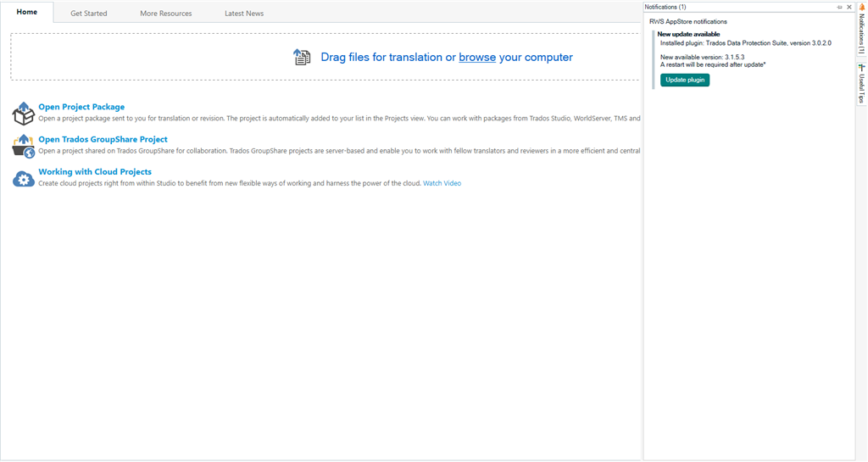
Task: Click 'A restart will be required' text
Action: [713, 64]
